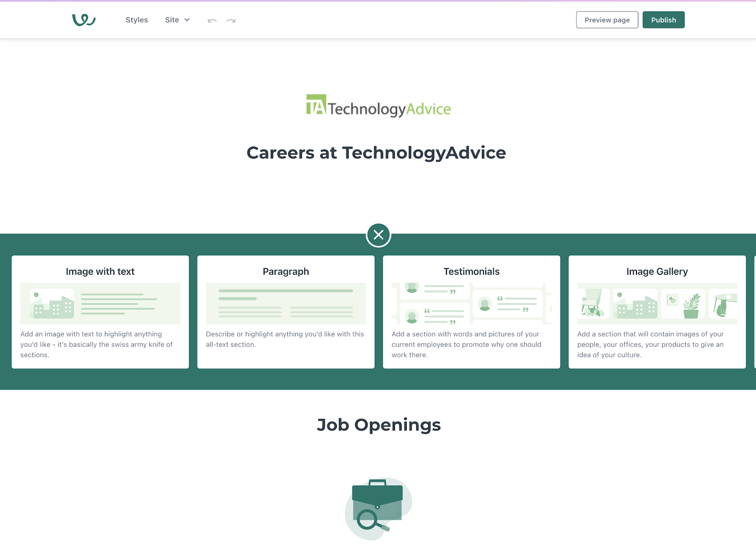Click the Paragraph preview illustration
The height and width of the screenshot is (549, 756).
tap(286, 304)
